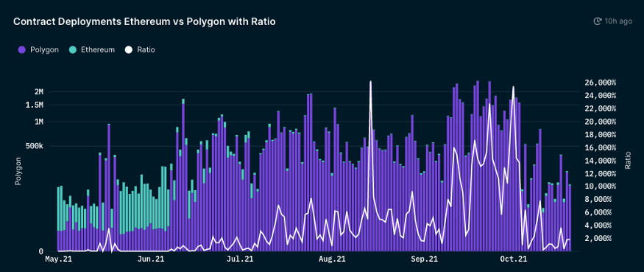Screen dimensions: 644x272
Task: Click the 'Aug.21' x-axis label
Action: pyautogui.click(x=332, y=259)
